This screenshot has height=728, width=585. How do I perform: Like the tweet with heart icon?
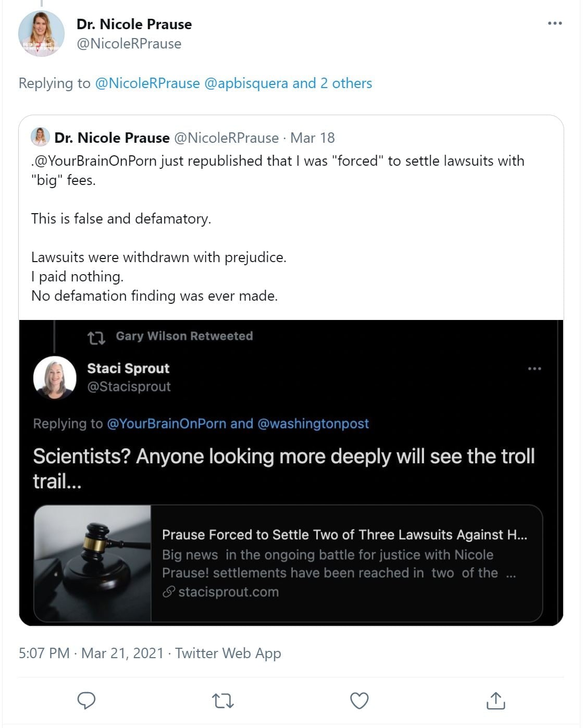pyautogui.click(x=359, y=700)
